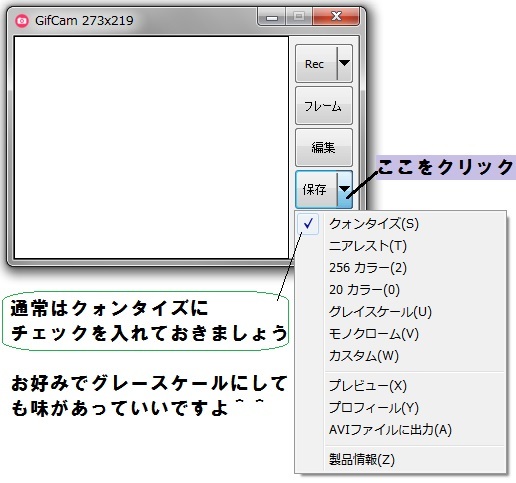Viewport: 516px width, 483px height.
Task: Click the GifCam camera icon in title bar
Action: (x=22, y=21)
